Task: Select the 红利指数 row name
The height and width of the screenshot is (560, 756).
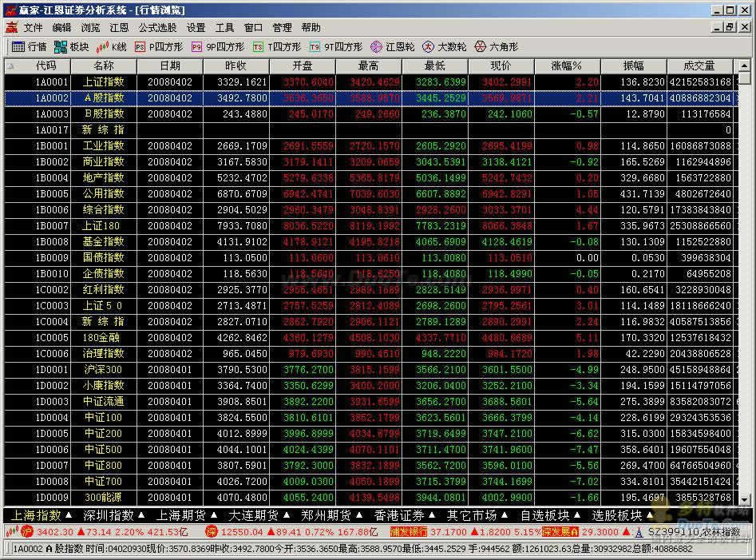Action: coord(104,289)
